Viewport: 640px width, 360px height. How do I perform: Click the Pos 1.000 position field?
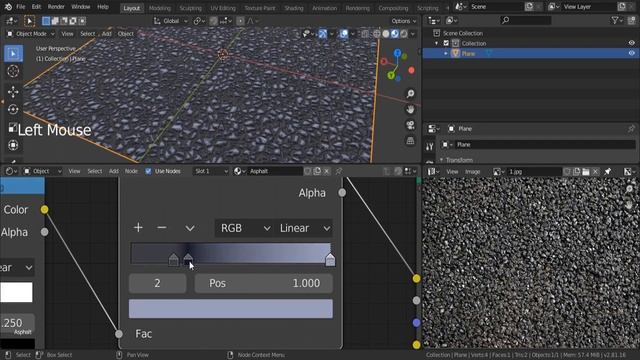click(x=264, y=283)
